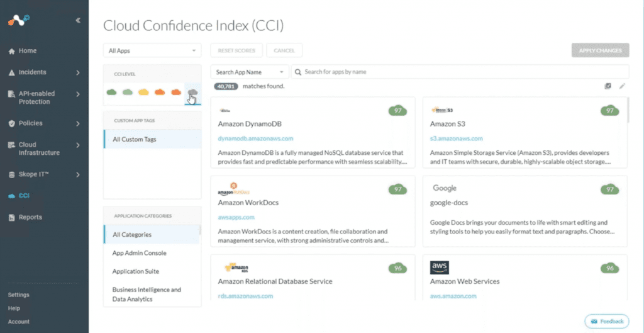
Task: Select All Categories
Action: [151, 235]
